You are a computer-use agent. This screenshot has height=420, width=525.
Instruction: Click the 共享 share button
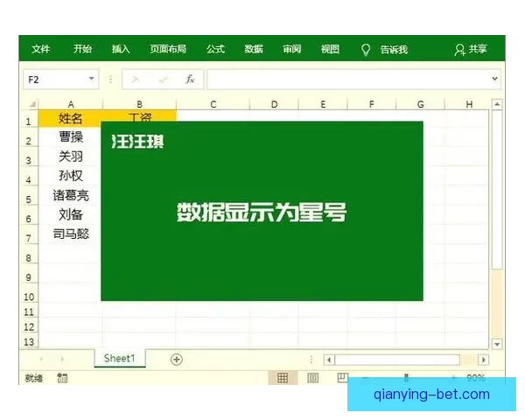pyautogui.click(x=471, y=50)
